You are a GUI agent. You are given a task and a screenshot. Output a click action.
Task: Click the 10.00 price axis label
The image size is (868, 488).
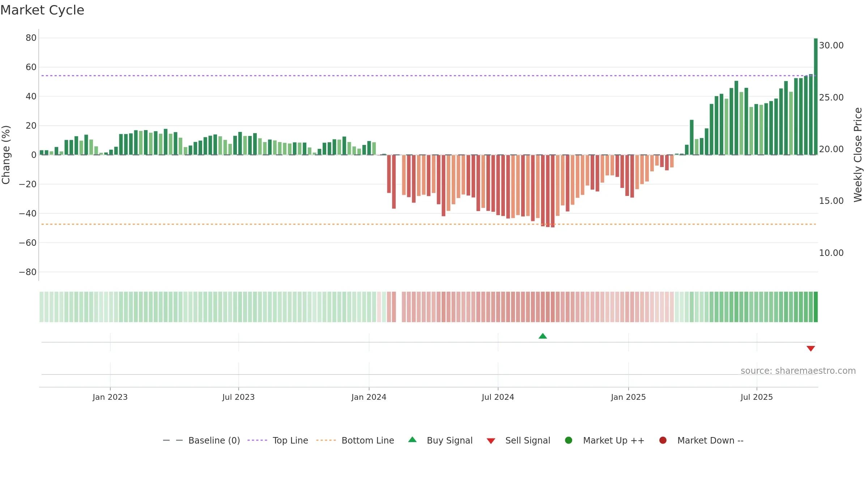point(831,253)
